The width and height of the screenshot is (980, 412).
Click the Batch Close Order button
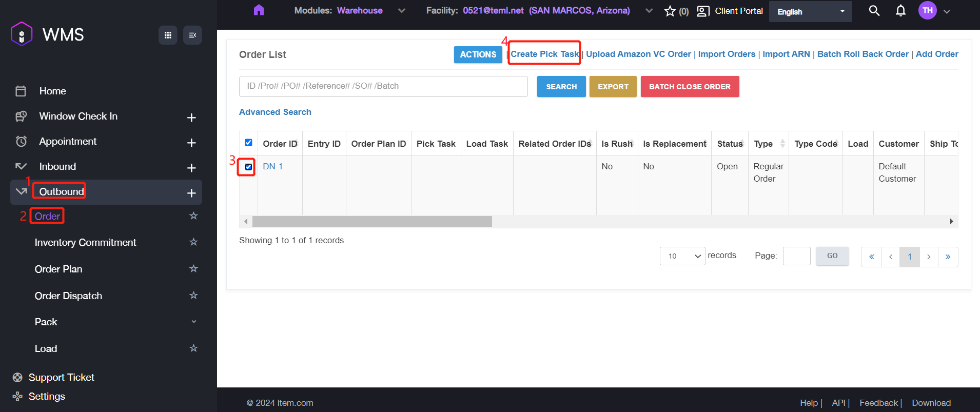pyautogui.click(x=690, y=87)
